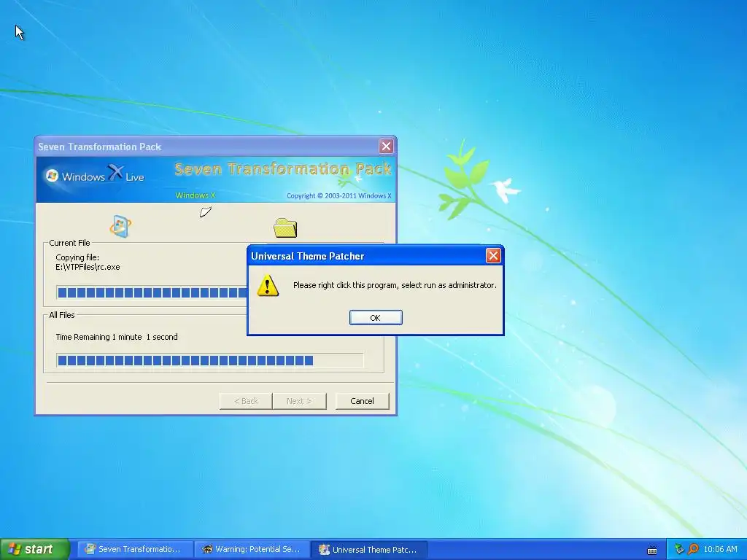Click the safely remove hardware tray icon
Screen dimensions: 747x560
(x=679, y=549)
